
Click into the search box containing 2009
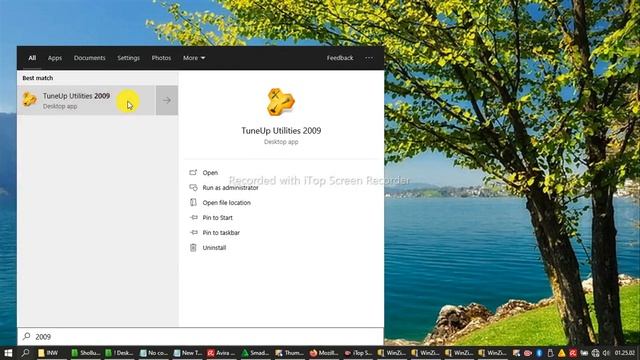(x=200, y=337)
